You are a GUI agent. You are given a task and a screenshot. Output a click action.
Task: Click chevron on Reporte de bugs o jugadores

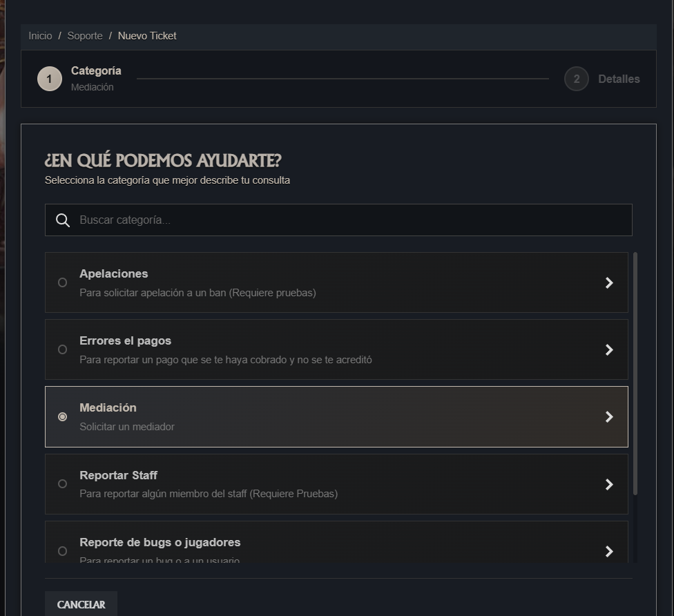tap(609, 551)
